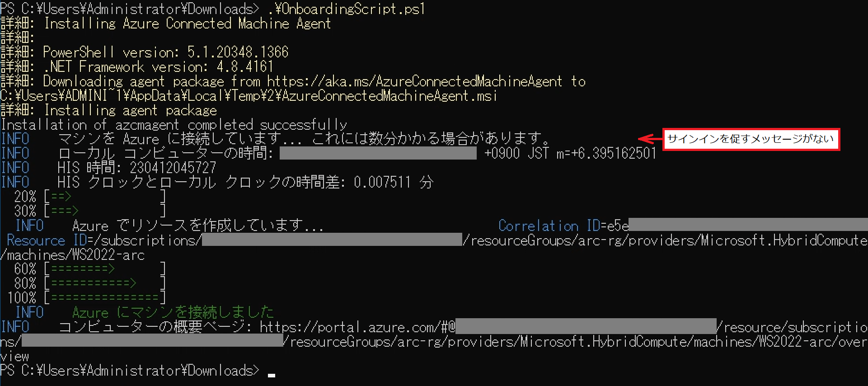Click the aka.ms/AzureConnectedMachineAgent download URL
The height and width of the screenshot is (386, 868).
coord(414,81)
